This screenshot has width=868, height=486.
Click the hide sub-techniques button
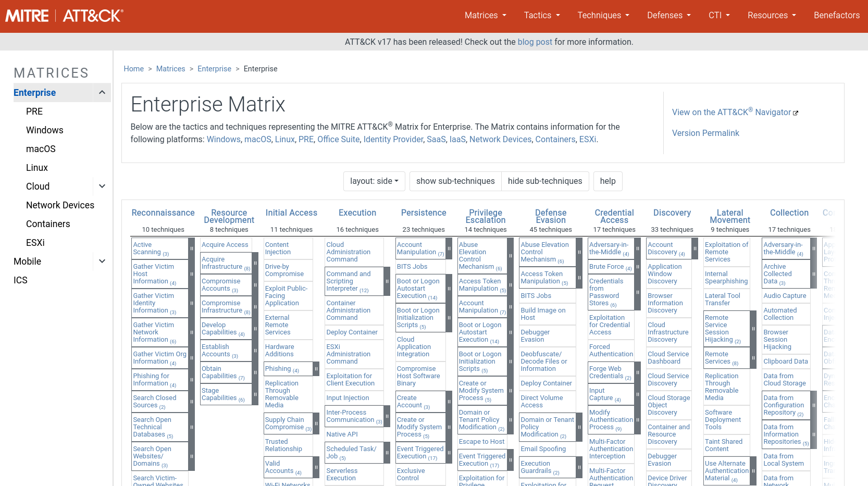pos(545,181)
